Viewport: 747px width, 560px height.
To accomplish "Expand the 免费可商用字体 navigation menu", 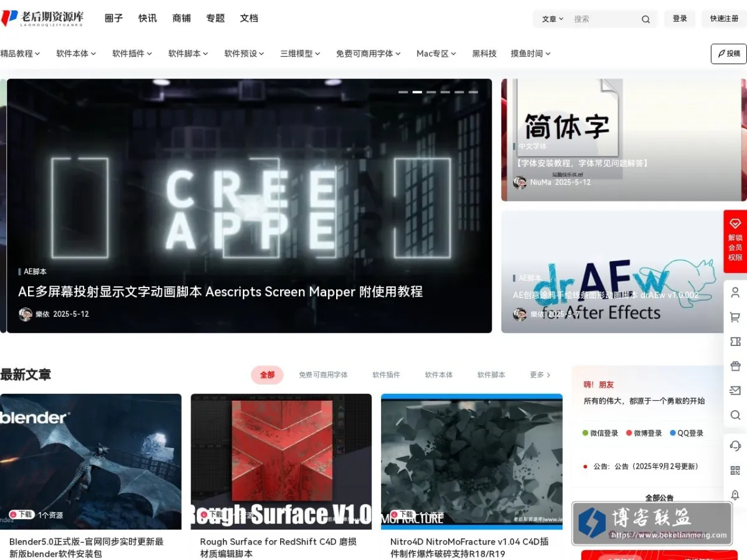I will [x=369, y=54].
